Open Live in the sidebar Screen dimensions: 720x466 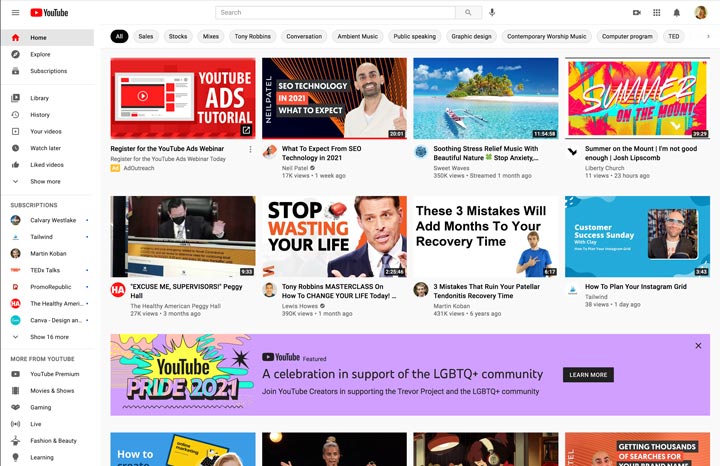(x=48, y=424)
